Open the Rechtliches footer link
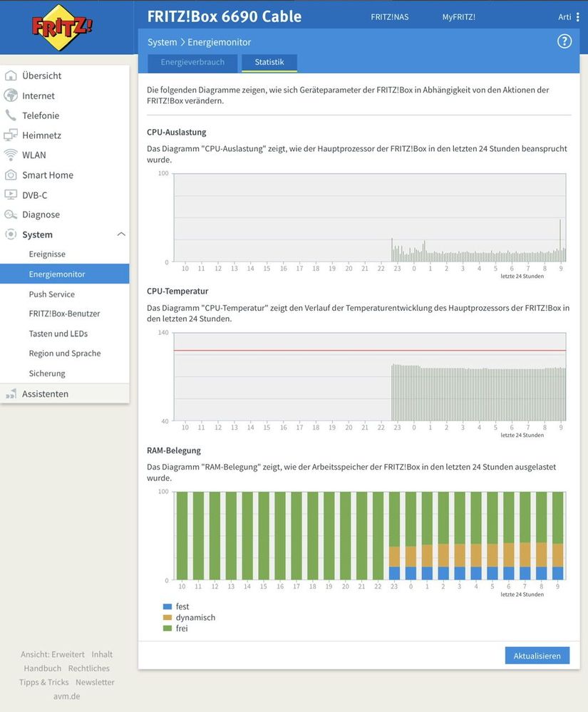This screenshot has height=712, width=588. click(89, 669)
